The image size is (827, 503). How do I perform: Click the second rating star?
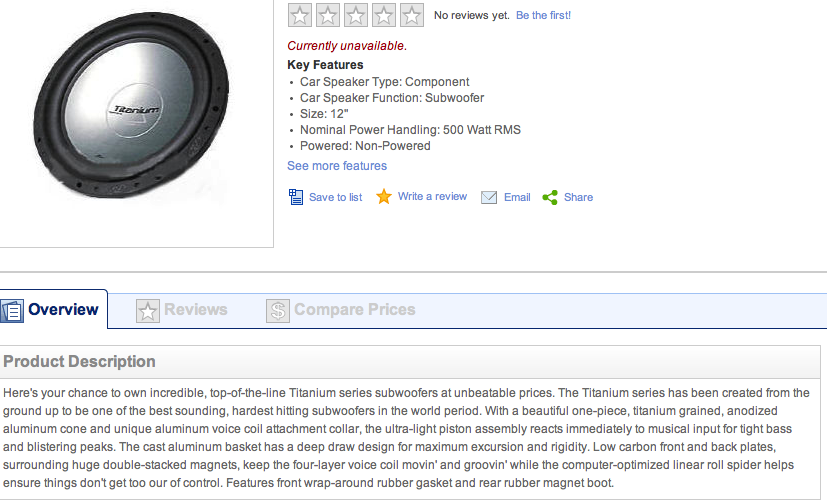tap(328, 15)
